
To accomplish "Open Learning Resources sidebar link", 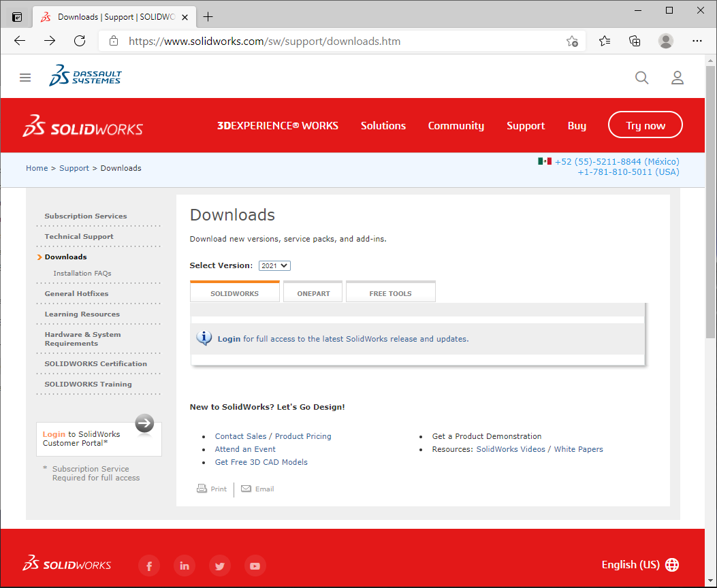I will 82,314.
